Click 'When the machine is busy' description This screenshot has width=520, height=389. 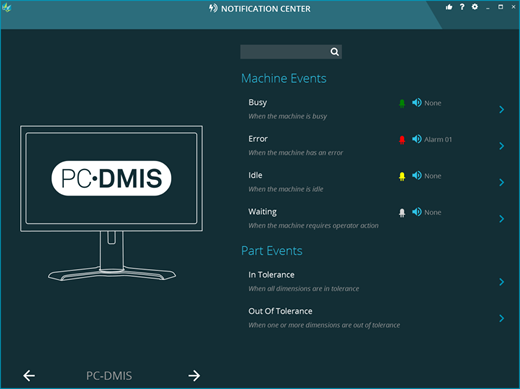pos(287,116)
